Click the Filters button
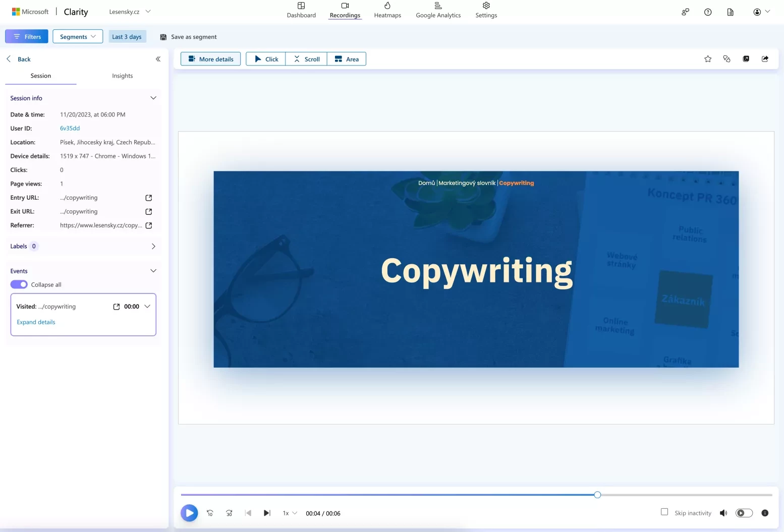 tap(27, 36)
